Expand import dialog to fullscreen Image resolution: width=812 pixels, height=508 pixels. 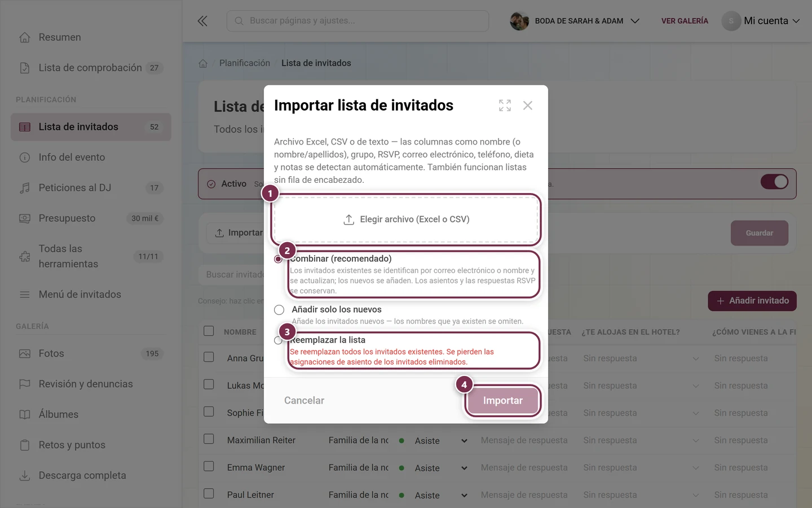pos(505,106)
